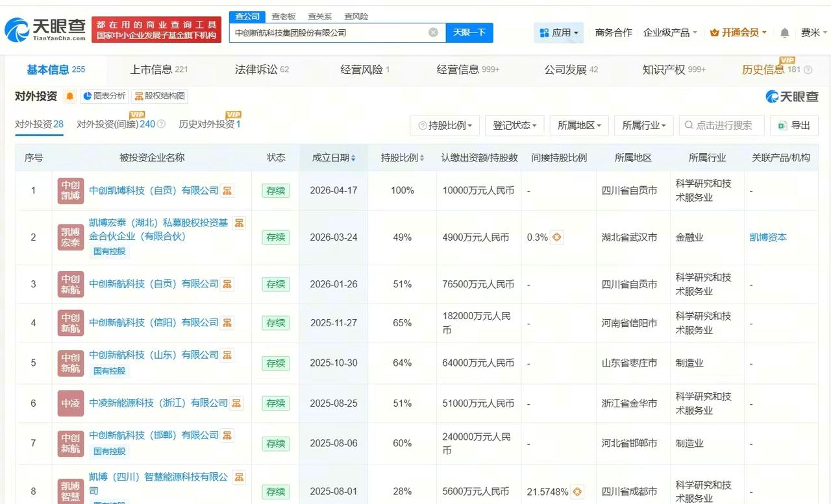The width and height of the screenshot is (831, 504).
Task: Open equity chart icon for 中创新航科技（信阳）有限公司
Action: (227, 322)
